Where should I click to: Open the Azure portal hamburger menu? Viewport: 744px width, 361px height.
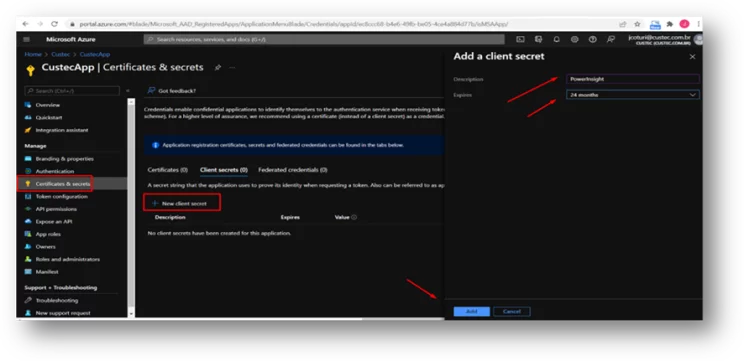tap(27, 39)
